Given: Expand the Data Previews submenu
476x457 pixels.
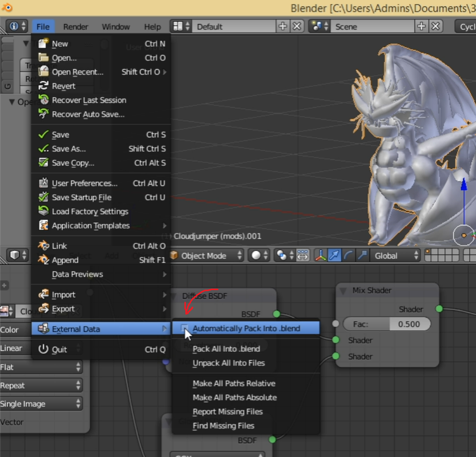Looking at the screenshot, I should [101, 274].
